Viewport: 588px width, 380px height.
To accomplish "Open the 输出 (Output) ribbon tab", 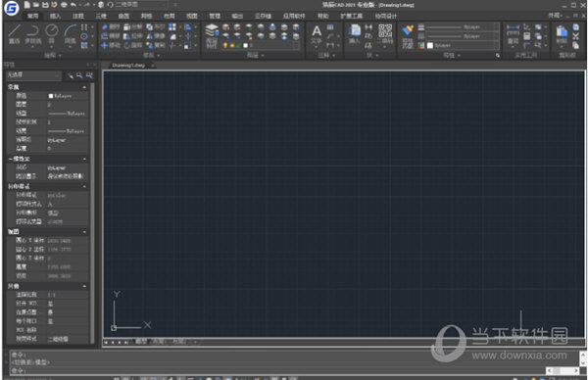I will (x=237, y=16).
